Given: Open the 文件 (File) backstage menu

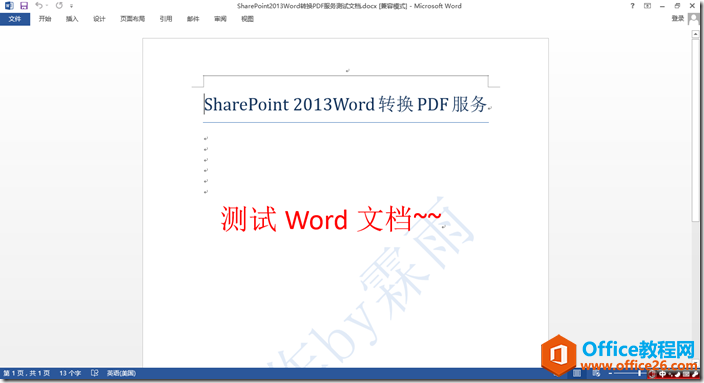Looking at the screenshot, I should [x=15, y=19].
